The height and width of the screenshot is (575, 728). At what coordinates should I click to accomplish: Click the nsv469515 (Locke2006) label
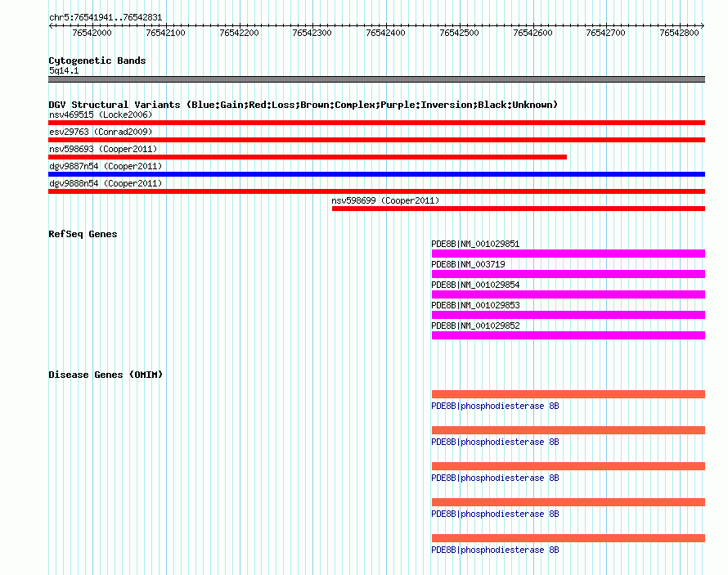pos(101,115)
